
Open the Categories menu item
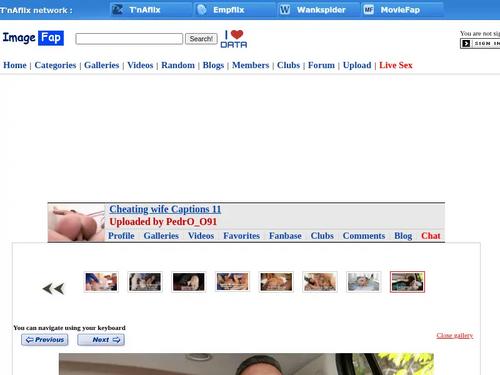tap(55, 65)
